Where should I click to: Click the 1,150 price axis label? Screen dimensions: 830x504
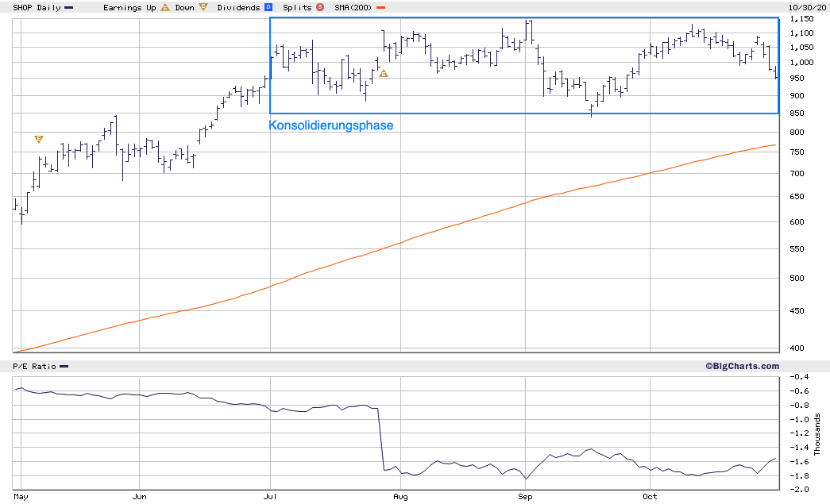[801, 19]
